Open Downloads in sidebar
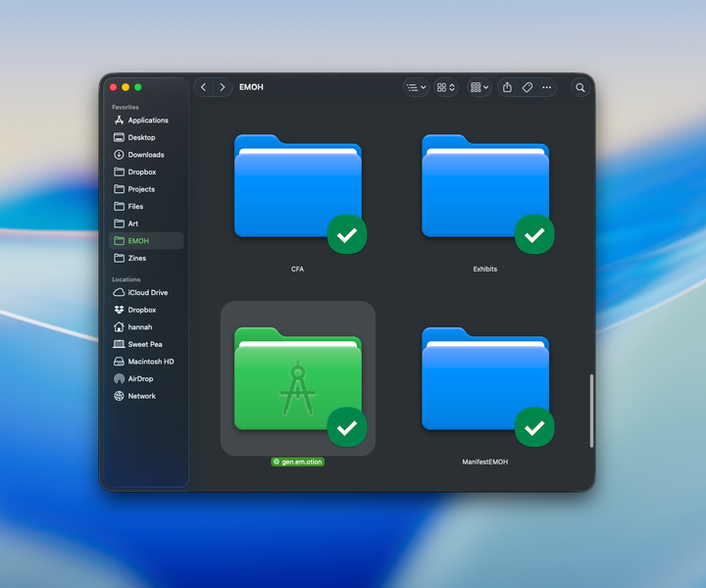The image size is (706, 588). [146, 155]
